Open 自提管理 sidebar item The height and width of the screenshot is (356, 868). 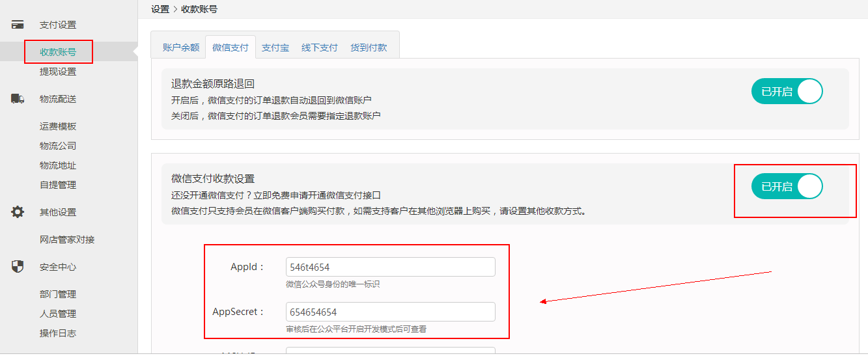click(x=58, y=185)
